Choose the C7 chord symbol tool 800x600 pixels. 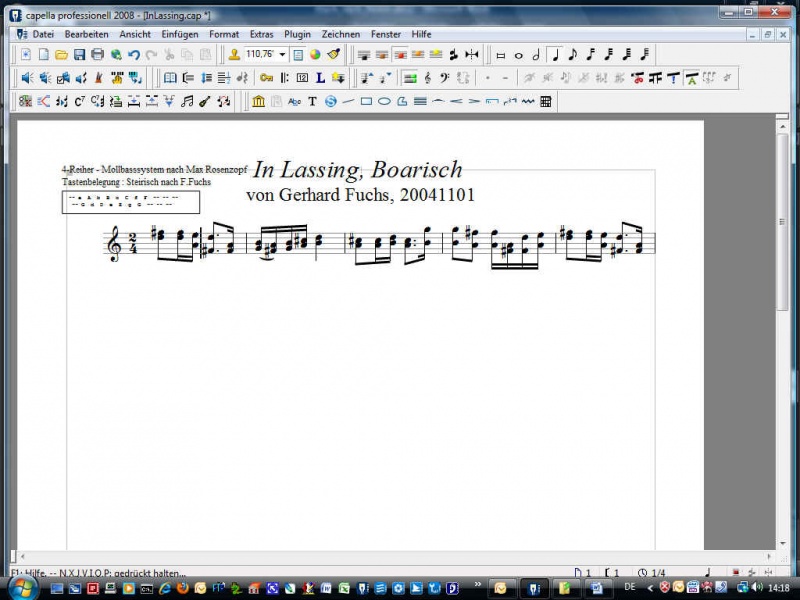[x=80, y=101]
